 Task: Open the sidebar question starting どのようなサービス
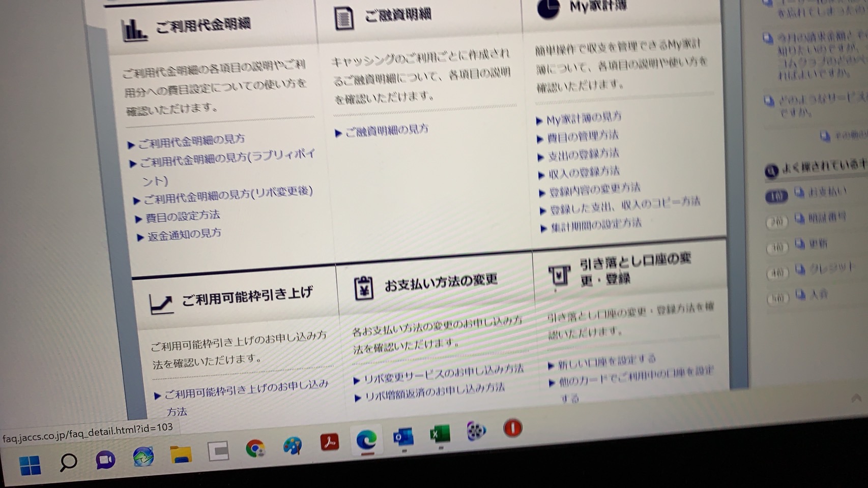coord(823,105)
